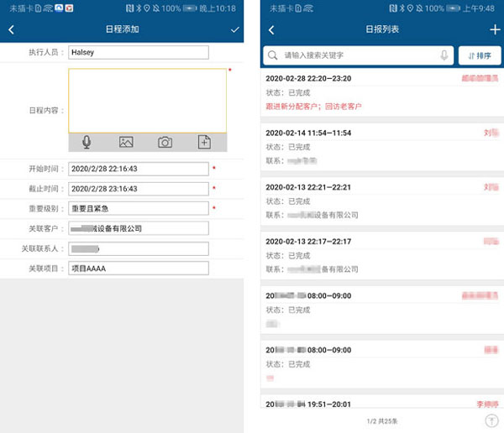Open the 2020-02-28 22:20 report entry
504x433 pixels.
click(382, 92)
